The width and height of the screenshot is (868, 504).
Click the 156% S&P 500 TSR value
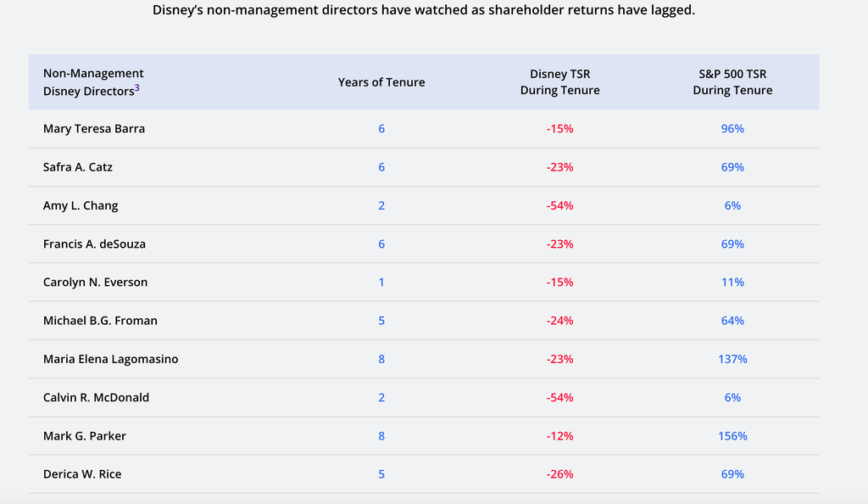(732, 436)
